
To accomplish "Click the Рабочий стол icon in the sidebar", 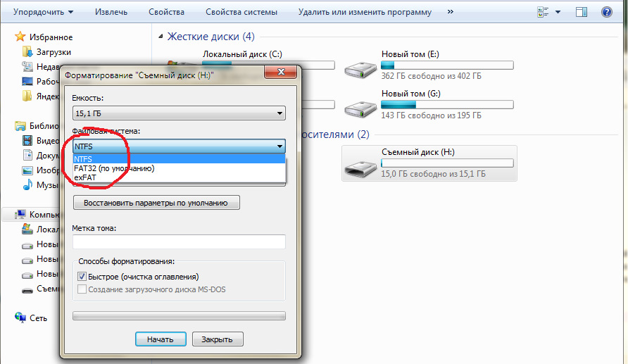I will tap(27, 81).
